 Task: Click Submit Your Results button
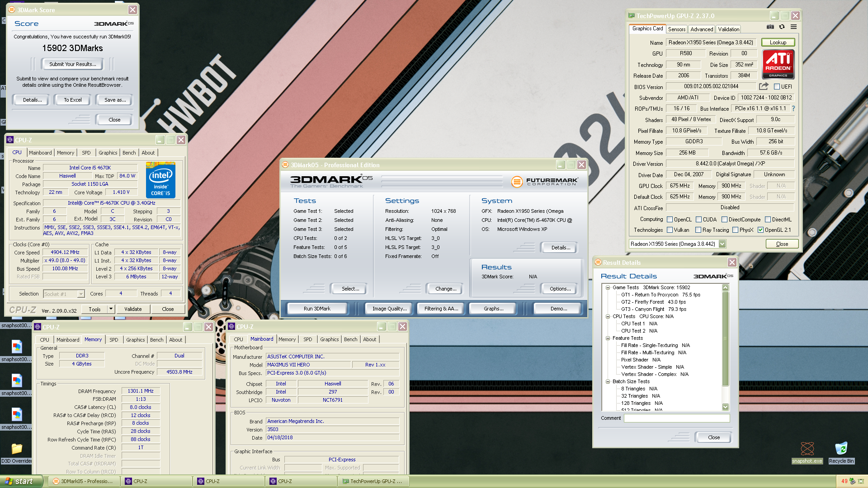tap(72, 64)
